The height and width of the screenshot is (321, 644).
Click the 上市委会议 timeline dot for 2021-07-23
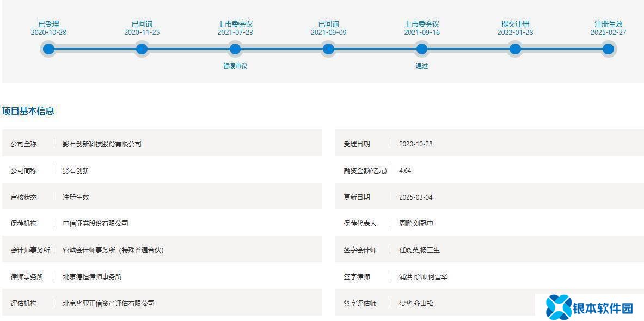click(x=235, y=49)
